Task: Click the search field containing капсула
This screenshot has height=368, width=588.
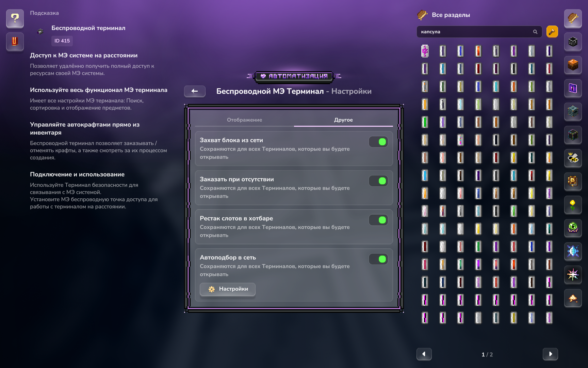Action: pos(479,32)
